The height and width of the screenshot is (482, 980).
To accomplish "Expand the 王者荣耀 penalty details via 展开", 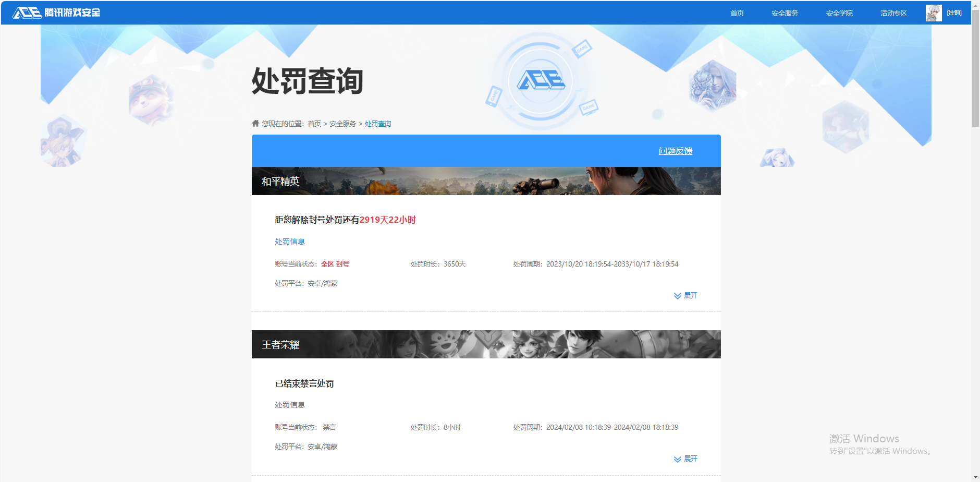I will 691,459.
